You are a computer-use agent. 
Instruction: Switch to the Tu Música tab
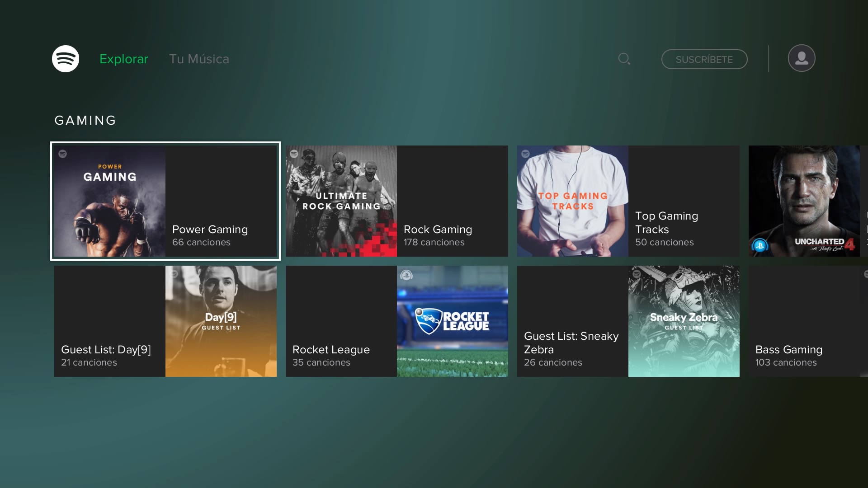tap(199, 59)
